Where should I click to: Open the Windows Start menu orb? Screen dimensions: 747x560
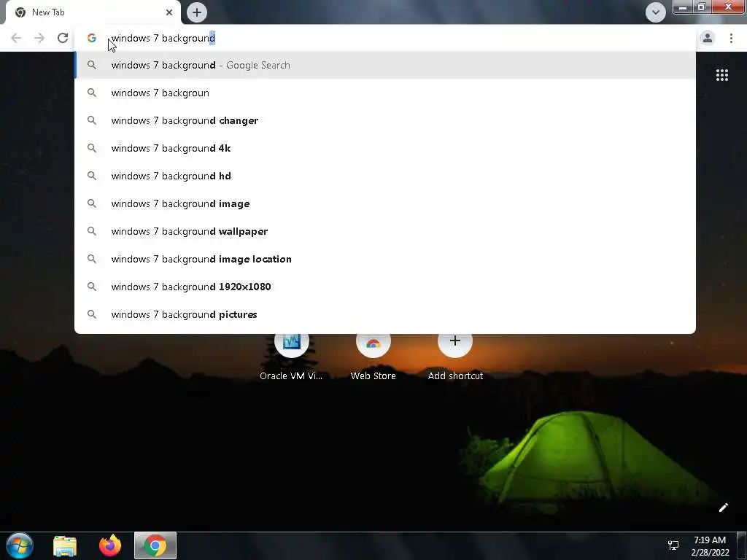[20, 545]
